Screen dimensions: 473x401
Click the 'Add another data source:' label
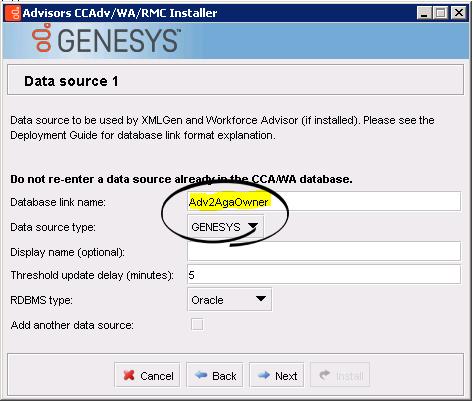pyautogui.click(x=72, y=325)
